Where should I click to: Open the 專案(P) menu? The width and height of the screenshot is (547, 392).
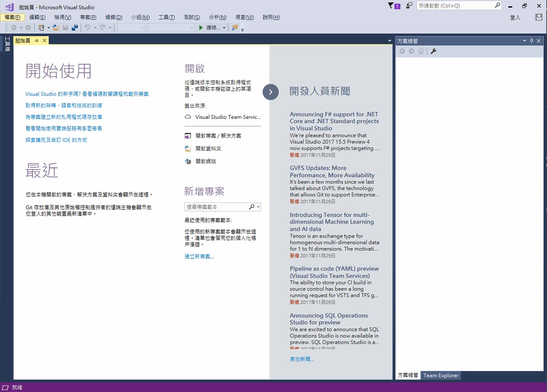click(88, 17)
